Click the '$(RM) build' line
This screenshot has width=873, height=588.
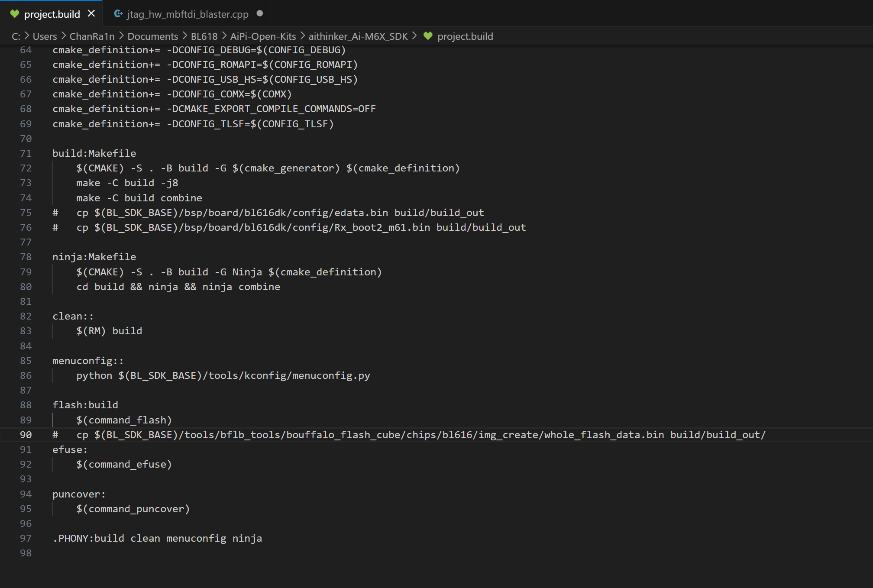(x=109, y=331)
